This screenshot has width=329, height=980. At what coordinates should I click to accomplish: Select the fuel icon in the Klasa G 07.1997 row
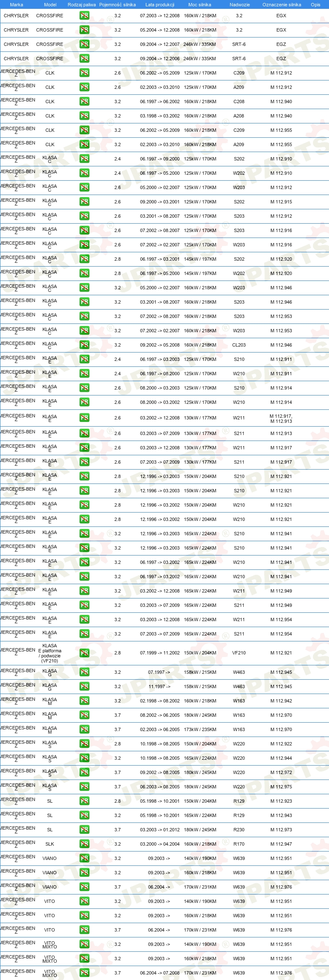[84, 672]
